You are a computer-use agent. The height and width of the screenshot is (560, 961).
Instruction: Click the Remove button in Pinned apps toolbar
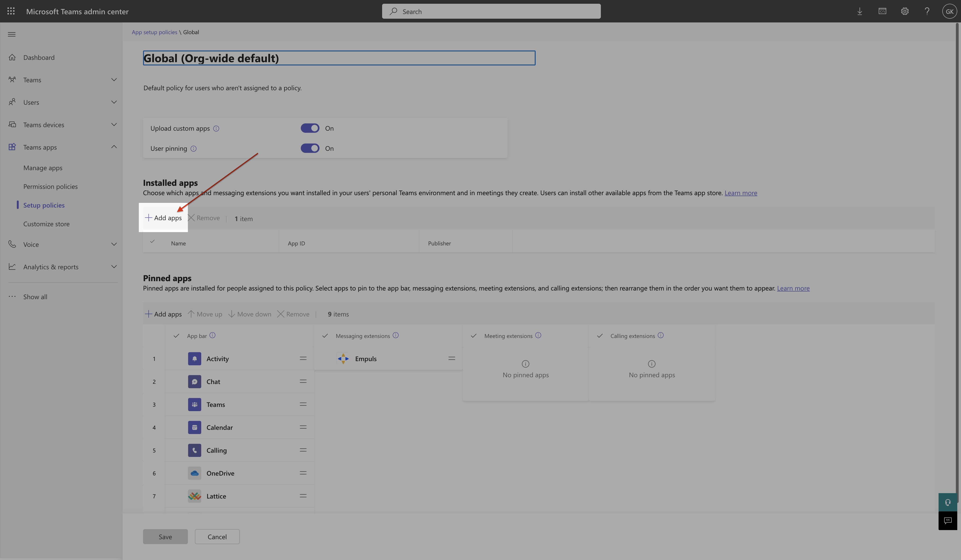tap(293, 314)
